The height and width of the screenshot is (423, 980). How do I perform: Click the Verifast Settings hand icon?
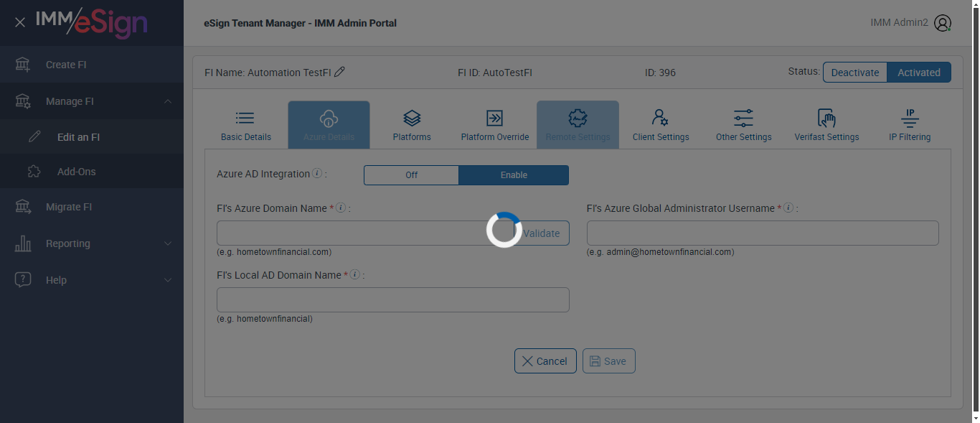pos(826,118)
